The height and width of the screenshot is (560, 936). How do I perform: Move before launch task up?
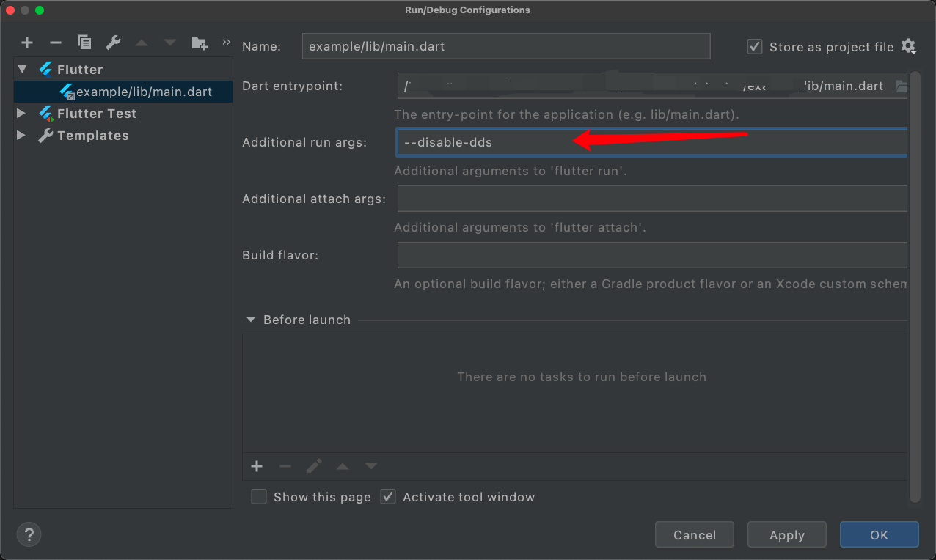[x=343, y=466]
